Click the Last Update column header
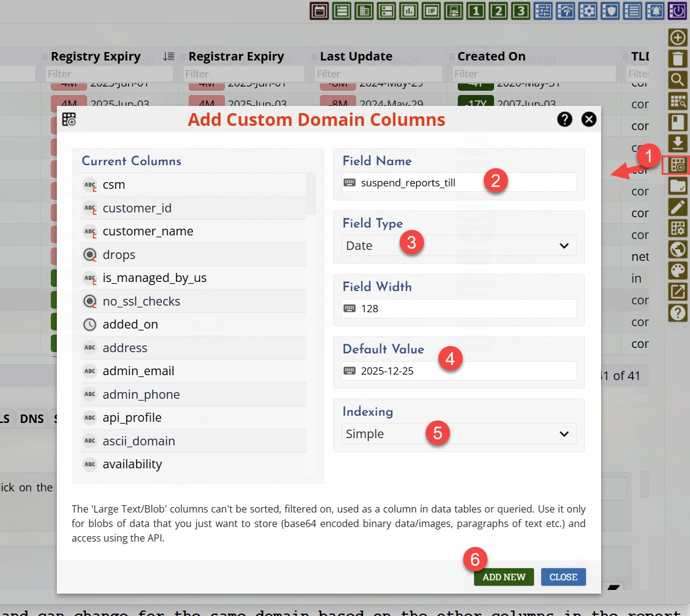 [x=356, y=56]
